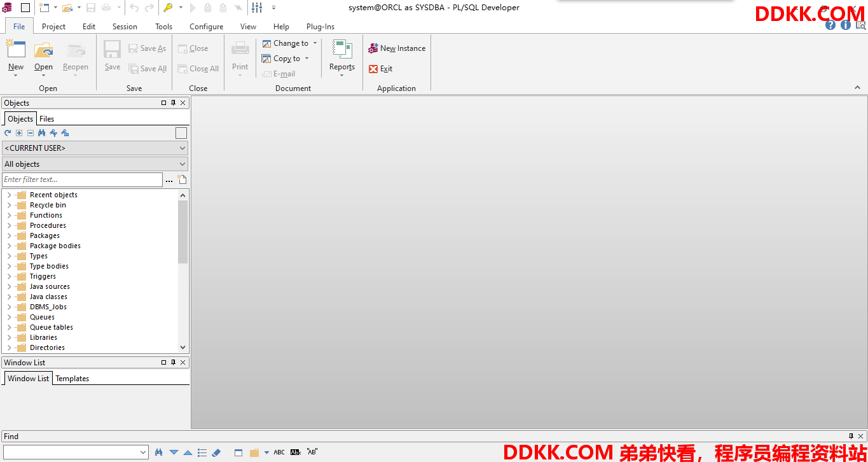
Task: Click the expand plus icon in Objects toolbar
Action: (x=19, y=133)
